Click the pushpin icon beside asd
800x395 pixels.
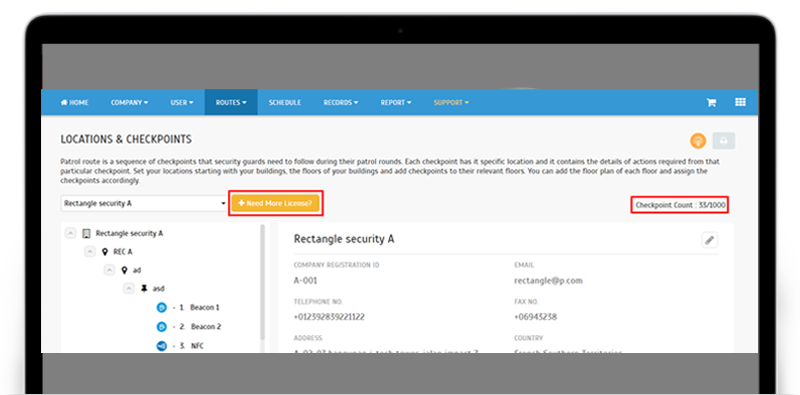[x=144, y=288]
